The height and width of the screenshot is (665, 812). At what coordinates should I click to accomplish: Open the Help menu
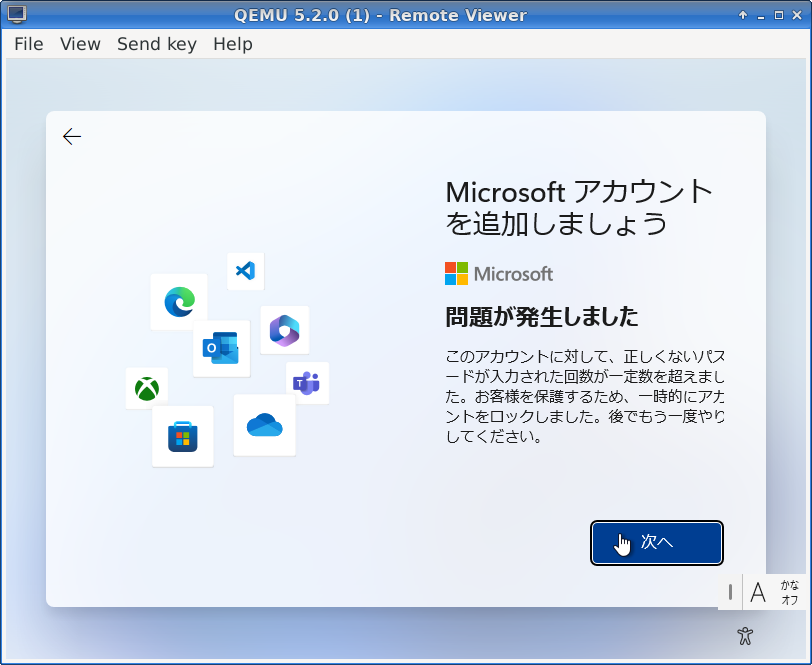pos(233,44)
